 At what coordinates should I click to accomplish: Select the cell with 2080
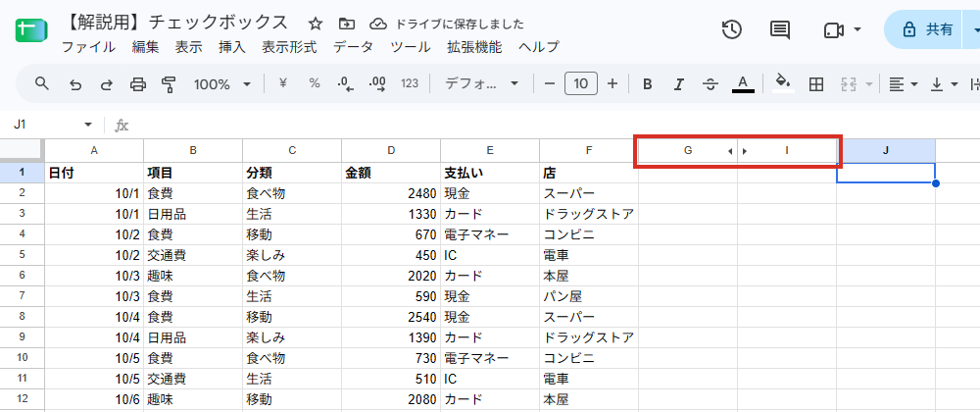(391, 399)
